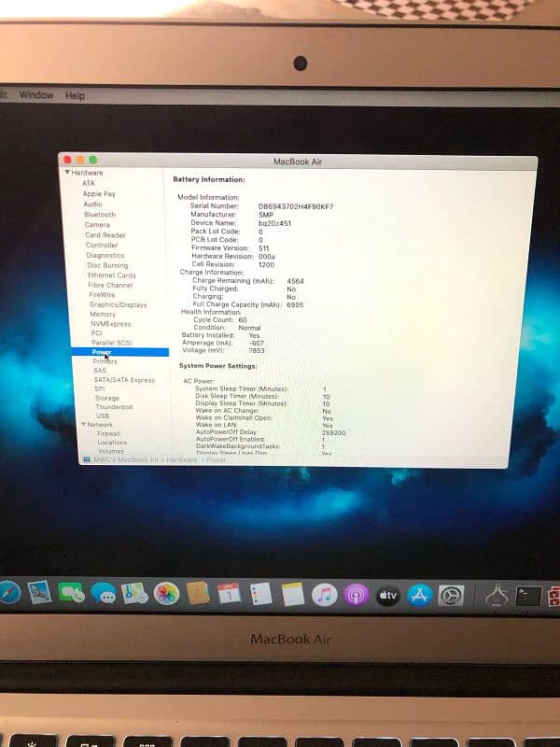Select ATA in the sidebar
Screen dimensions: 560x747
tap(88, 183)
